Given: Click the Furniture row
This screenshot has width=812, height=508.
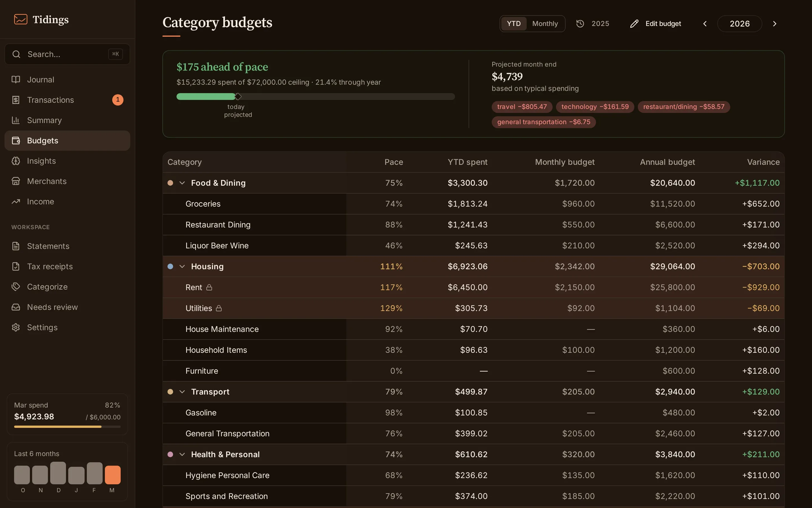Looking at the screenshot, I should point(473,371).
